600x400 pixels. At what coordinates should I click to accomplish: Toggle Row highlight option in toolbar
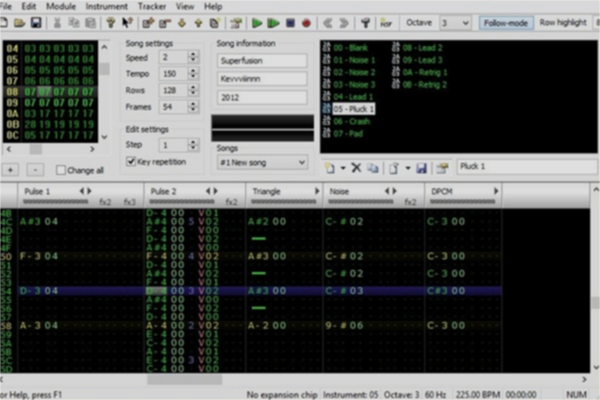point(563,23)
